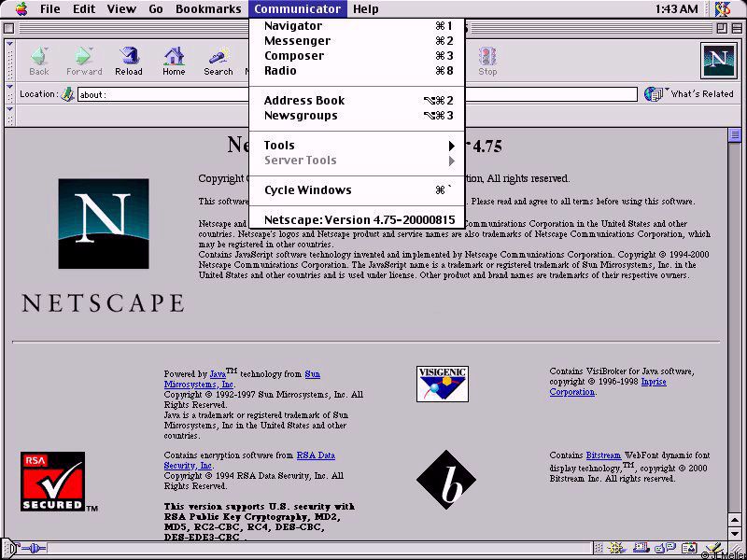This screenshot has width=747, height=560.
Task: Choose Cycle Windows from the menu
Action: pyautogui.click(x=357, y=190)
